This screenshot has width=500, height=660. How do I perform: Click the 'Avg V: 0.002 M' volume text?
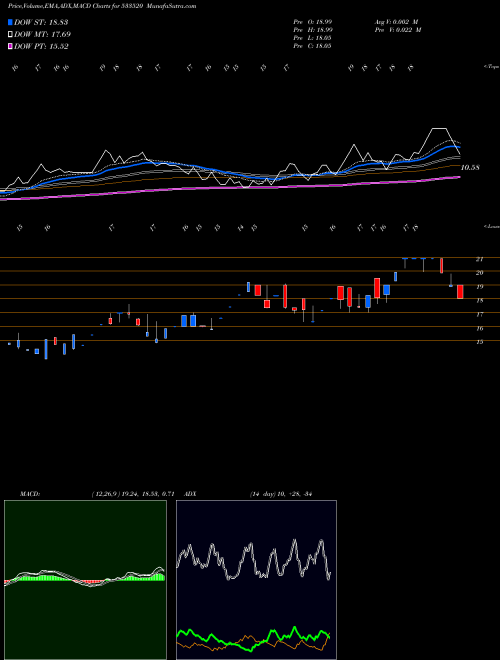tap(396, 22)
